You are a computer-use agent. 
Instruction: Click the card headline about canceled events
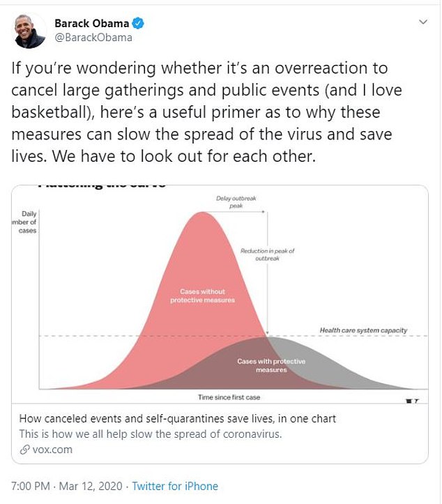coord(178,418)
